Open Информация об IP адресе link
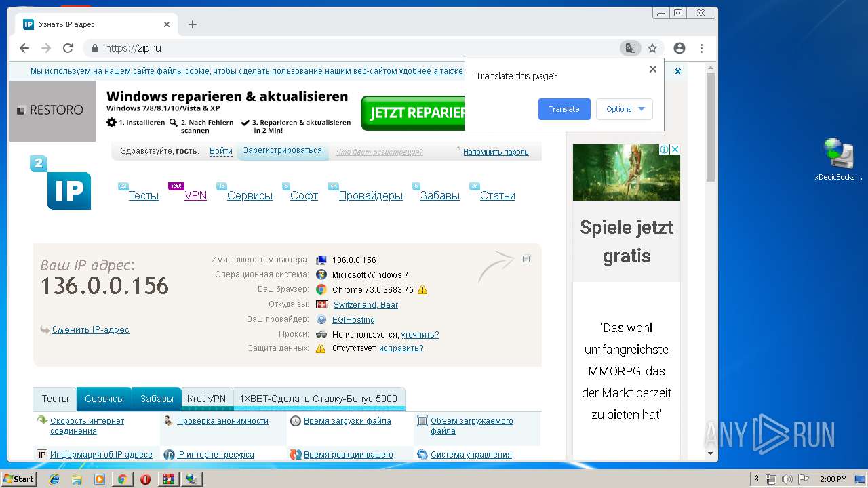The image size is (868, 488). 101,455
